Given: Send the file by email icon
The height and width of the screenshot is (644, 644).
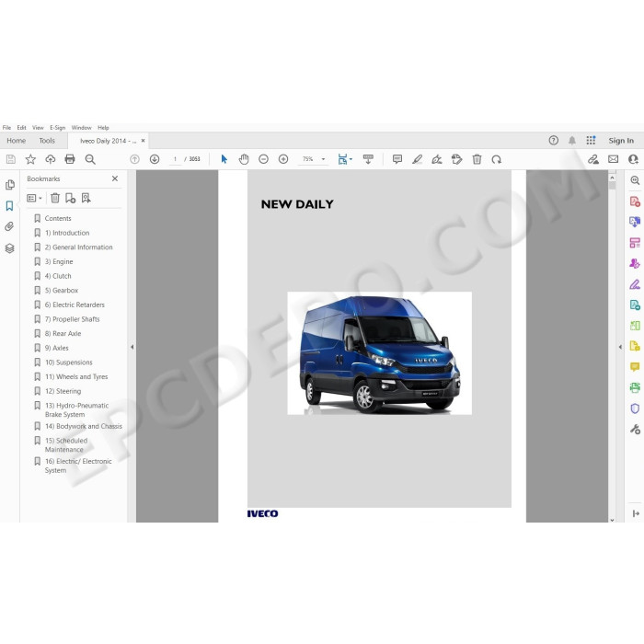Looking at the screenshot, I should point(613,159).
